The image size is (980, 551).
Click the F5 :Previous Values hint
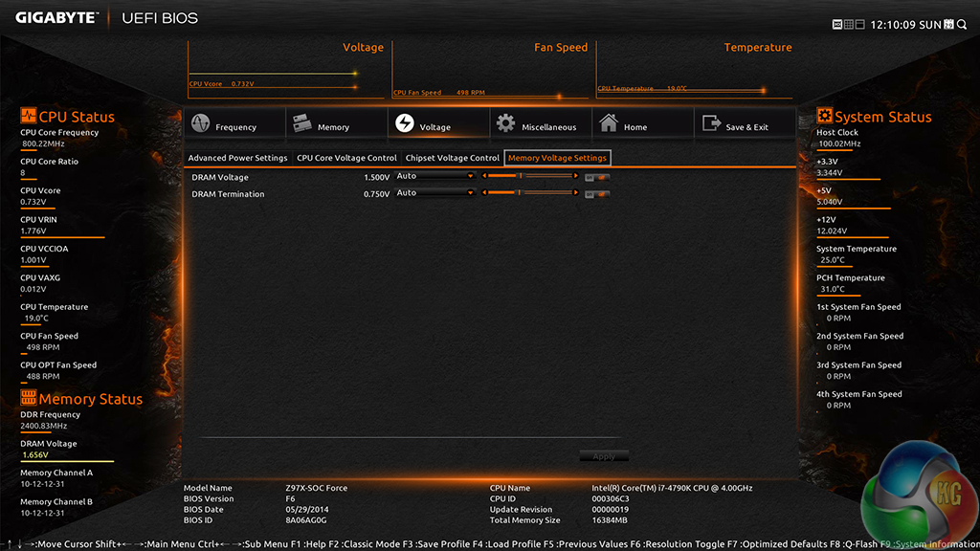click(x=586, y=544)
